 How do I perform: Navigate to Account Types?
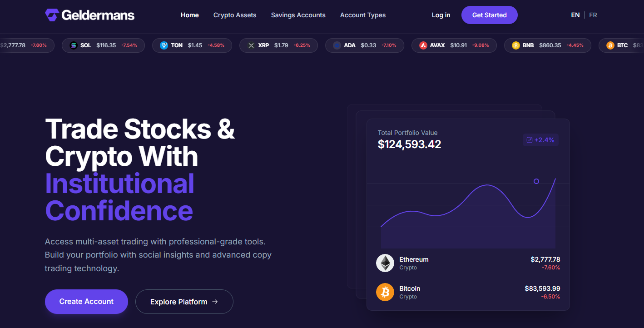click(x=363, y=15)
